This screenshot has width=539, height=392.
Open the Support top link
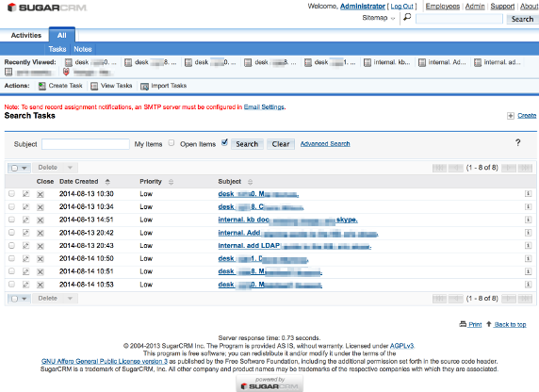[x=502, y=7]
